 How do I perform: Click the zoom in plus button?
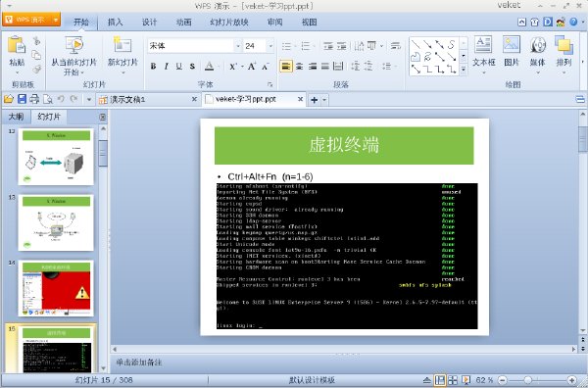click(572, 380)
